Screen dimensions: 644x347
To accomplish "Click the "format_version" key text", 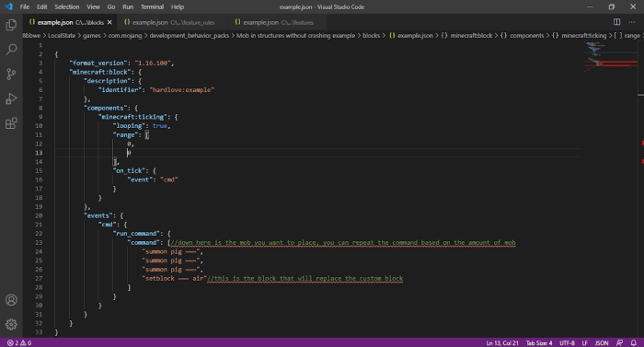I will pyautogui.click(x=98, y=63).
